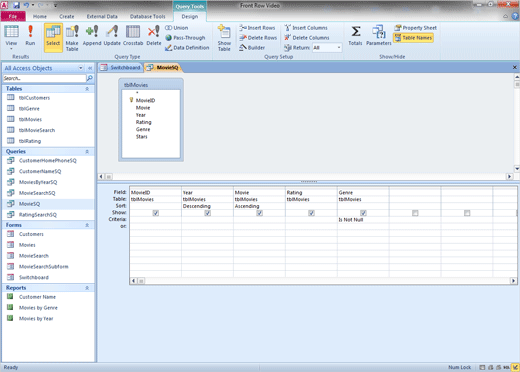Check Show box in second empty column

[467, 213]
